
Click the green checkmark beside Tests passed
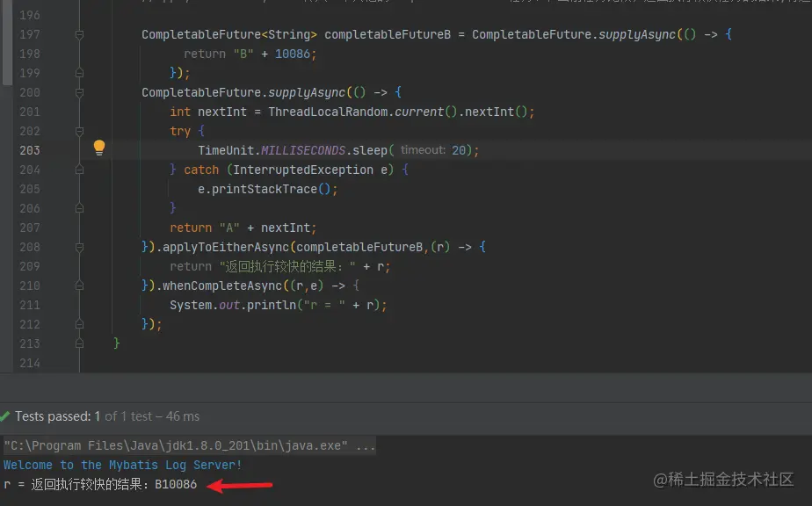pyautogui.click(x=5, y=416)
